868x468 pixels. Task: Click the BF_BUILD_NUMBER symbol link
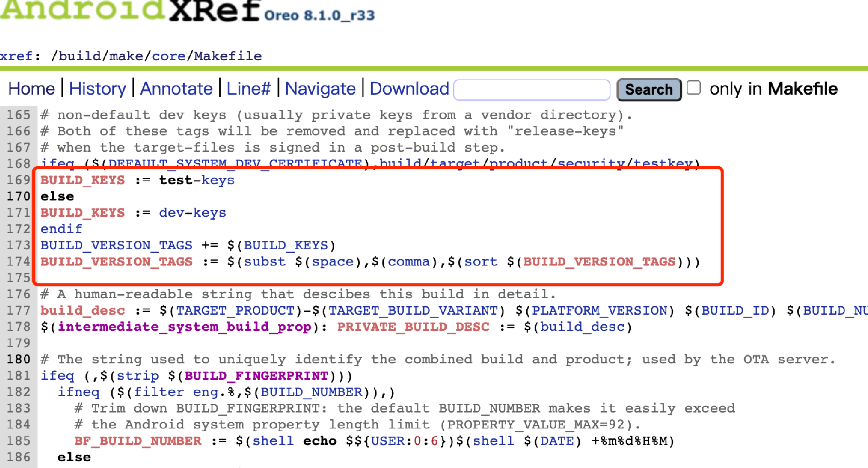click(x=138, y=441)
